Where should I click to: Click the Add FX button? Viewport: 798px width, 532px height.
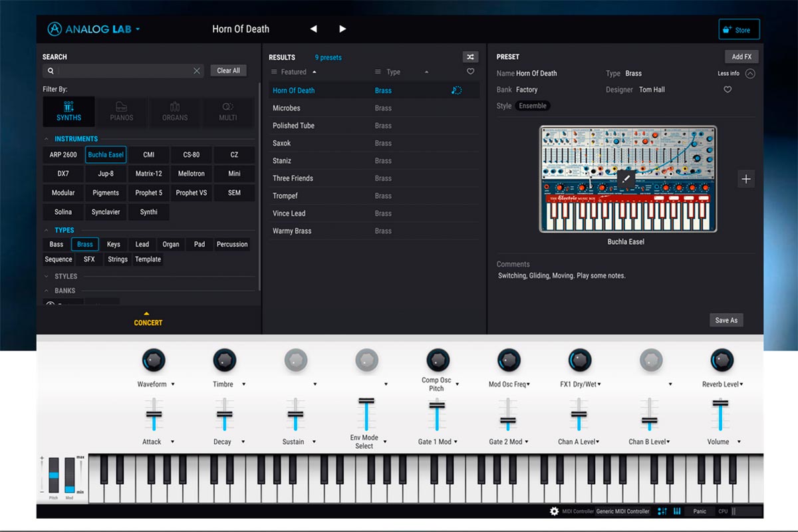point(741,57)
